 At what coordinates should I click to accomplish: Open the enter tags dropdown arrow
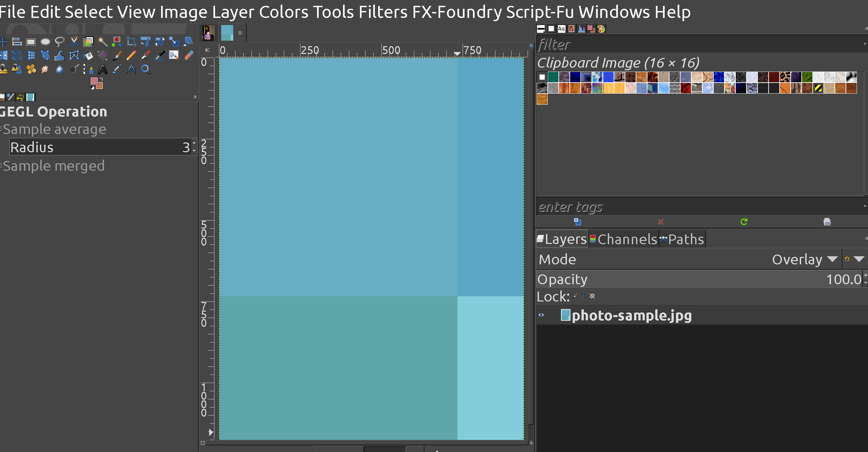(865, 206)
